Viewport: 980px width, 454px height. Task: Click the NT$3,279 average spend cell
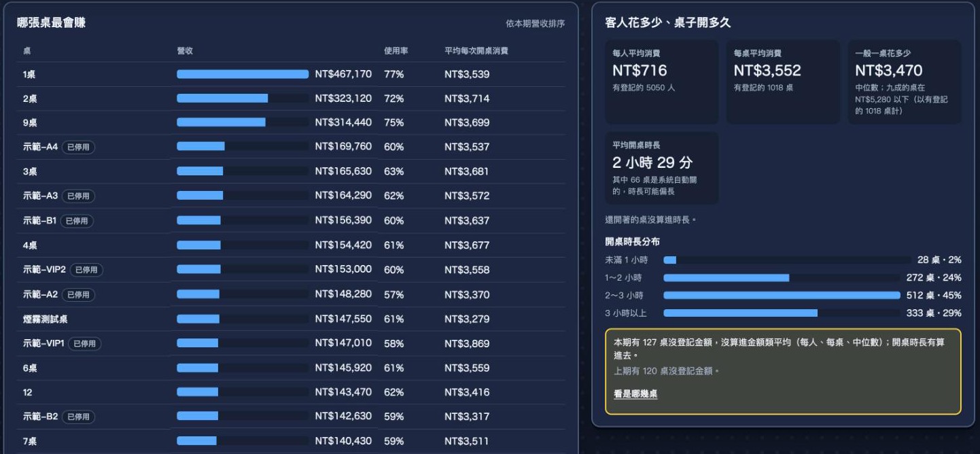tap(467, 319)
